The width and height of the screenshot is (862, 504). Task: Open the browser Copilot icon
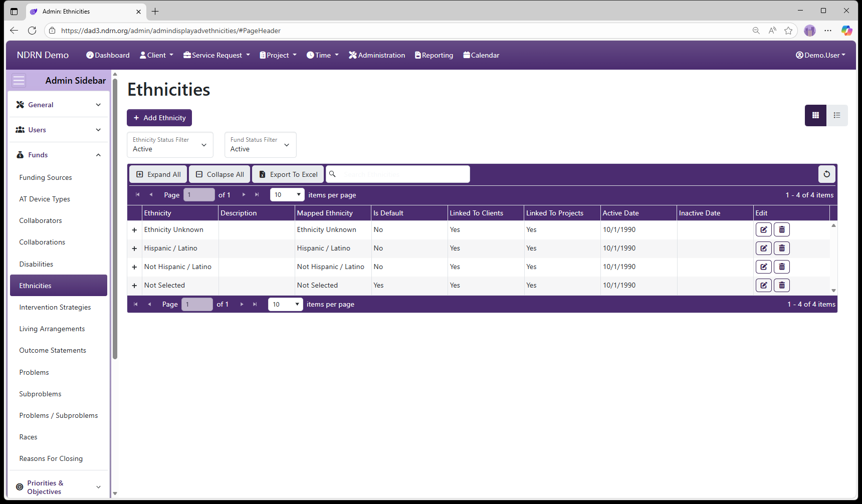[847, 31]
